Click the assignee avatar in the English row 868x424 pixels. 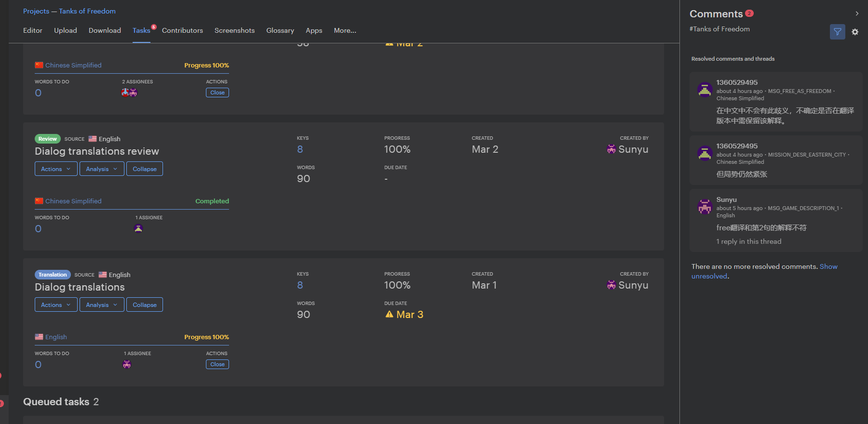127,365
